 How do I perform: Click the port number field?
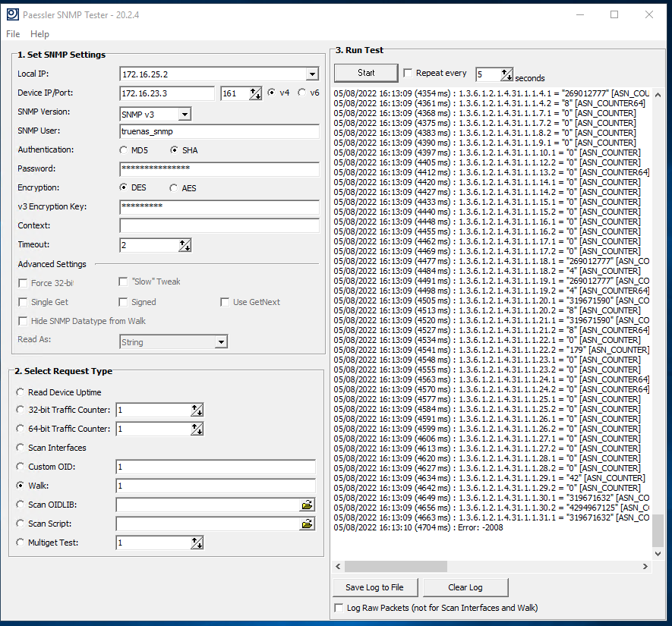pos(235,93)
